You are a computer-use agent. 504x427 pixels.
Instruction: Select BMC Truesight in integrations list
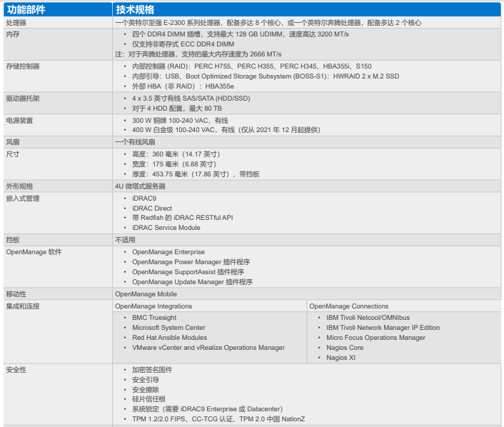(x=154, y=318)
